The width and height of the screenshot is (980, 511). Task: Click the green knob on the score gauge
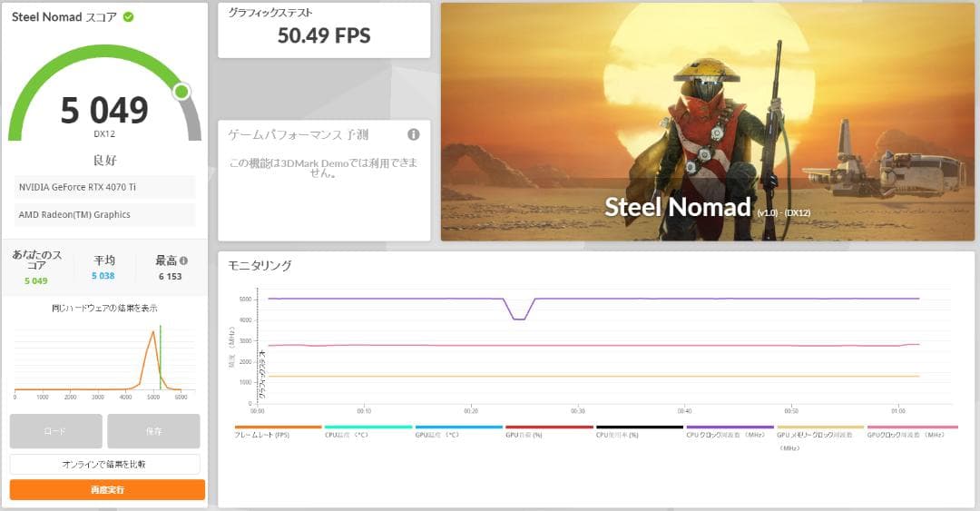[x=181, y=92]
